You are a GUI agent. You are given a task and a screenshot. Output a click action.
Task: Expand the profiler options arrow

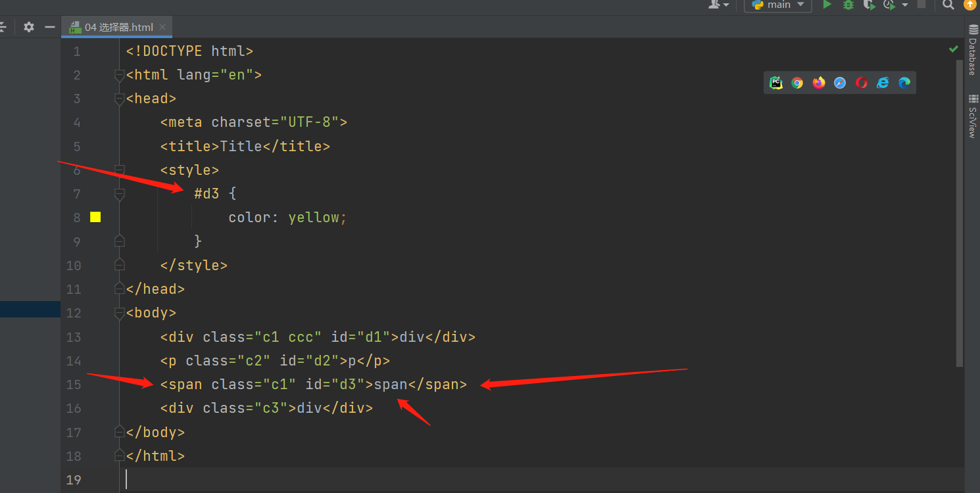pyautogui.click(x=905, y=5)
